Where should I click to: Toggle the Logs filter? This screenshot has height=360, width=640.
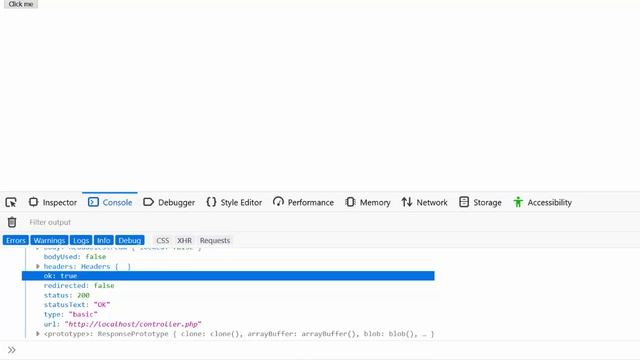[x=81, y=240]
